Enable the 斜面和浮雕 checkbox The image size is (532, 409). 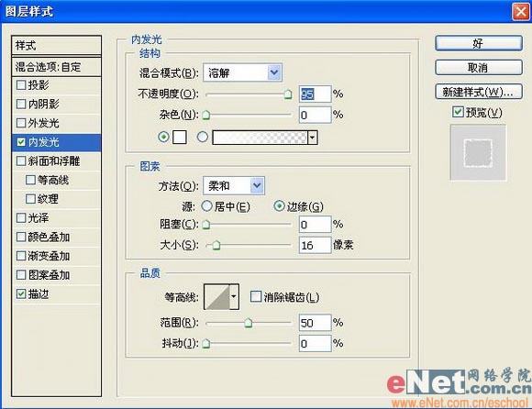click(21, 160)
